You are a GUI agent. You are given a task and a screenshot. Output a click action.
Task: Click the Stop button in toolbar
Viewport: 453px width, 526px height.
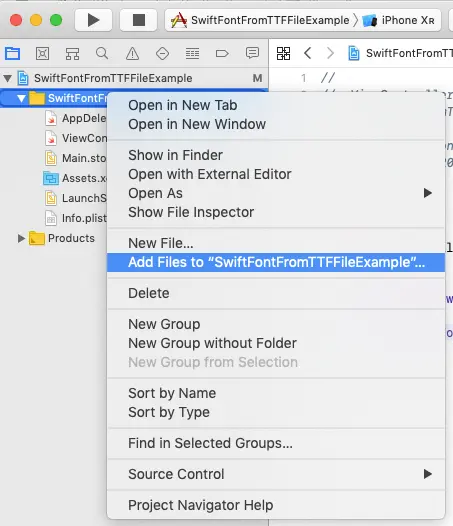click(139, 20)
